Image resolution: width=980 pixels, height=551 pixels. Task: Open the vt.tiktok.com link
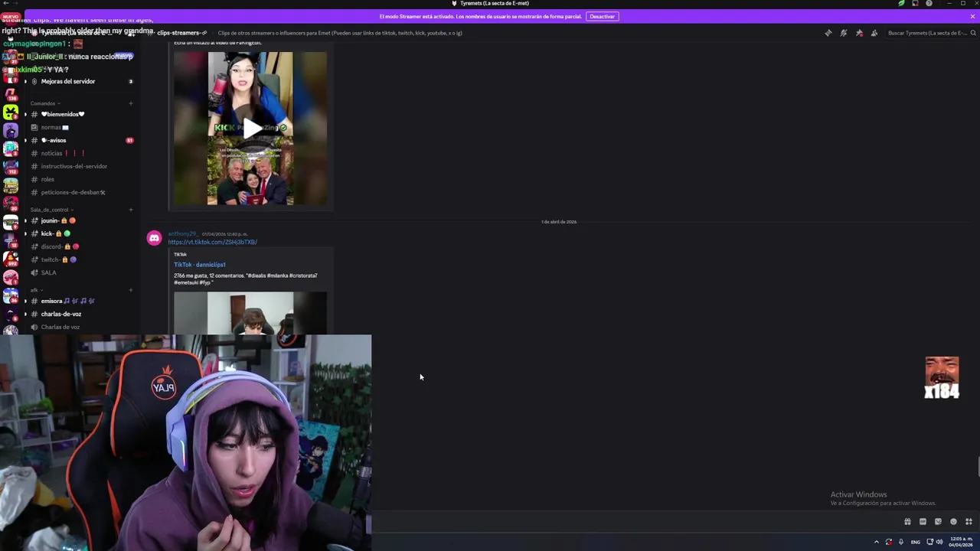(212, 242)
